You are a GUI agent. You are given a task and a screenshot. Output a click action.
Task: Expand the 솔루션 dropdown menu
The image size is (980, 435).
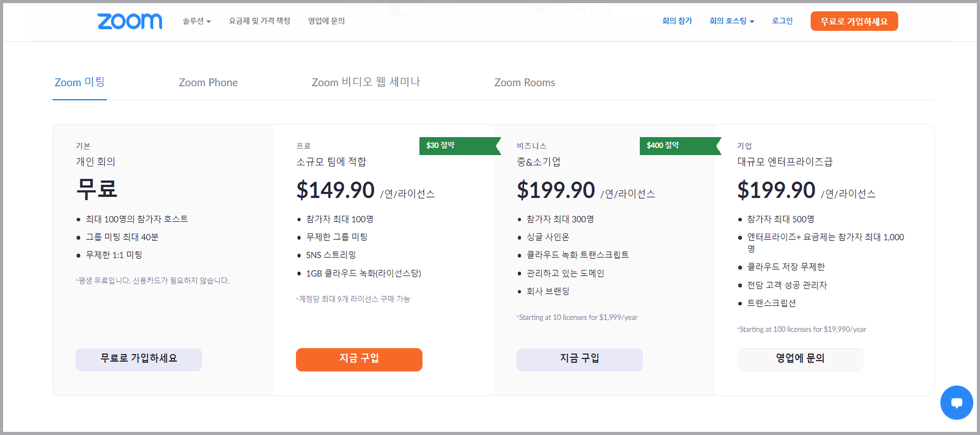pos(196,21)
